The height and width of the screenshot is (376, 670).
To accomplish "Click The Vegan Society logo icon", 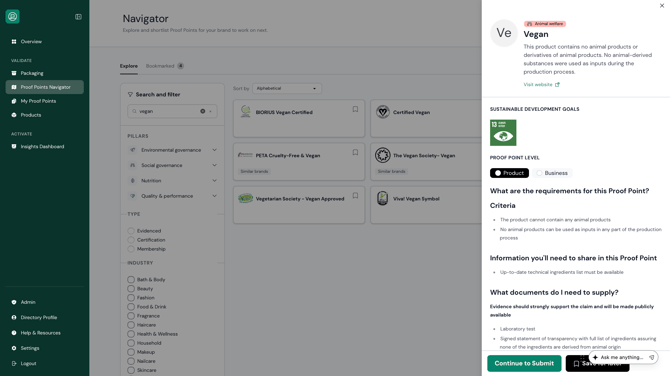I will (x=382, y=155).
